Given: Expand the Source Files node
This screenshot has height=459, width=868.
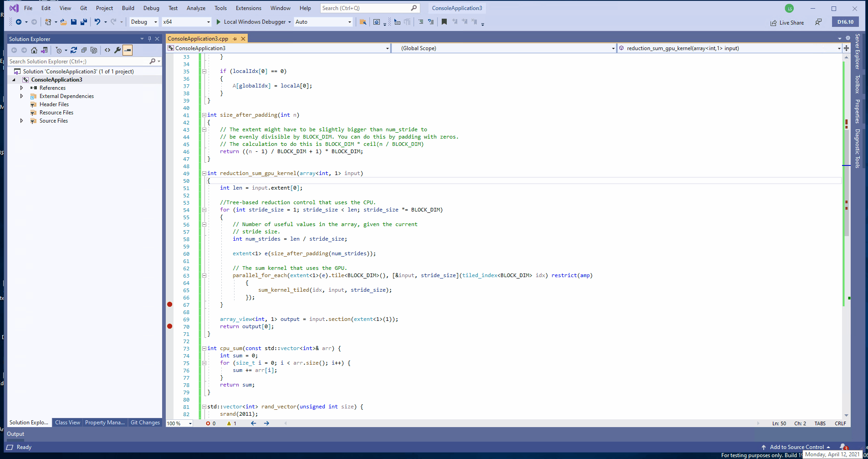Looking at the screenshot, I should click(21, 121).
